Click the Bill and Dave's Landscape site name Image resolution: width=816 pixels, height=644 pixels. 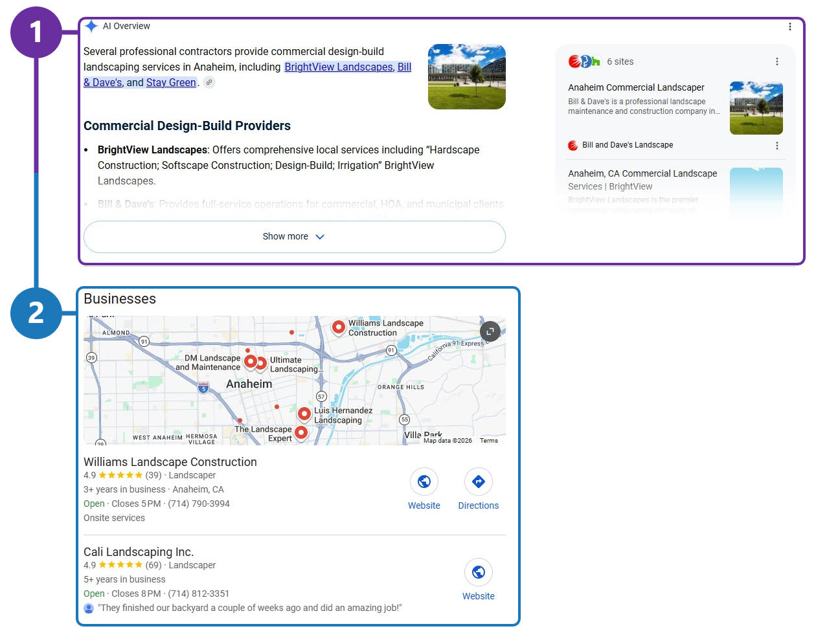coord(628,145)
